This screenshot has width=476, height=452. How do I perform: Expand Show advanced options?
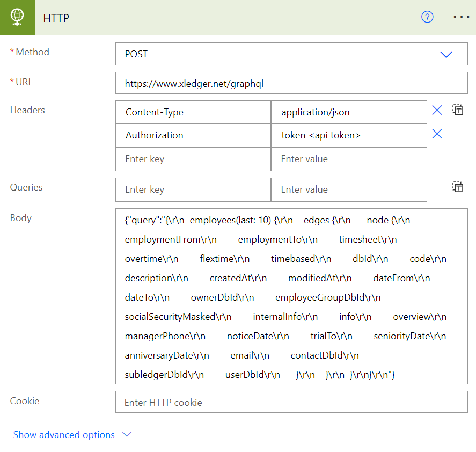coord(64,435)
